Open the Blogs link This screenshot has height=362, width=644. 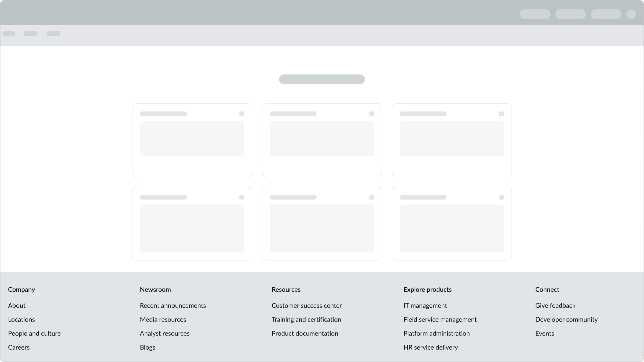point(147,347)
